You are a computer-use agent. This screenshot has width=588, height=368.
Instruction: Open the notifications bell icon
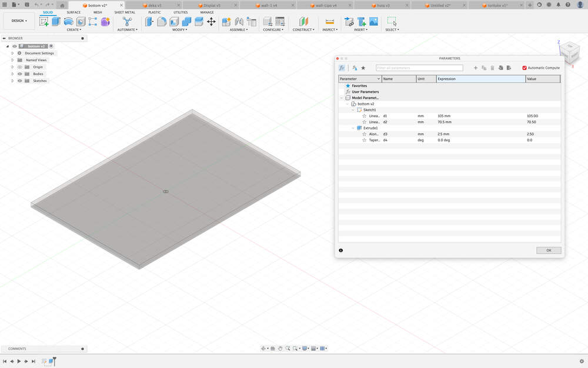[x=559, y=5]
